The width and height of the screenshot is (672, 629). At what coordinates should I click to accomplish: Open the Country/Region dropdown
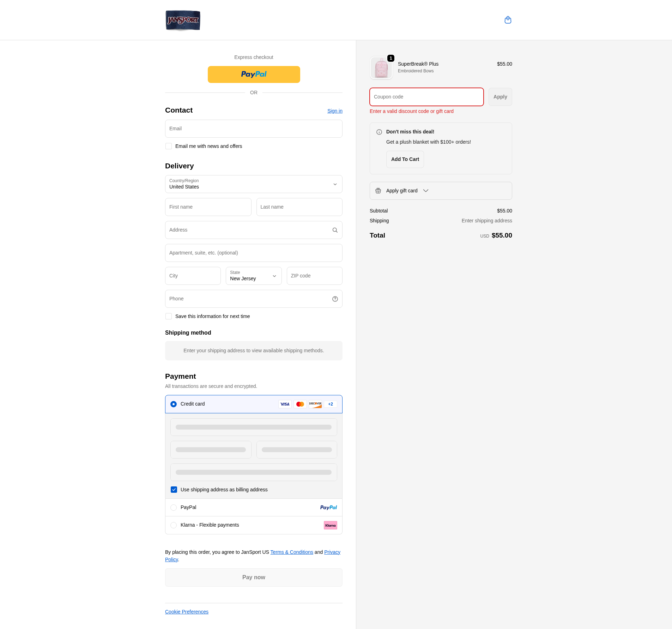[254, 184]
